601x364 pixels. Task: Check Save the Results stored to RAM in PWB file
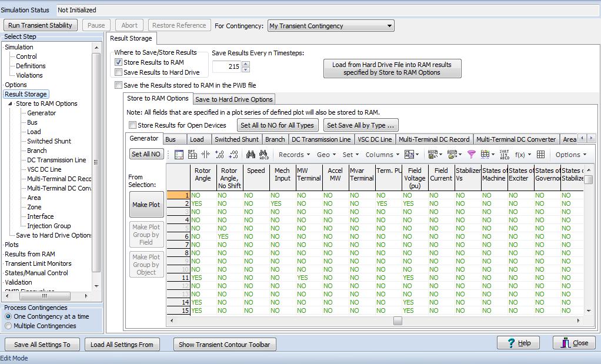[119, 85]
